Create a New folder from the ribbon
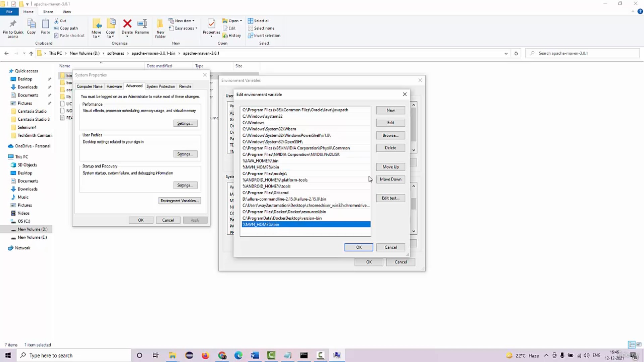The image size is (644, 362). click(160, 28)
